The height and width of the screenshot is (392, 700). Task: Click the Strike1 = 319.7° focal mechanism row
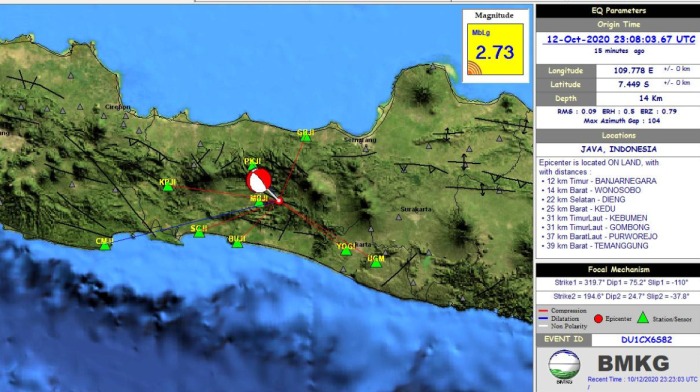point(621,283)
